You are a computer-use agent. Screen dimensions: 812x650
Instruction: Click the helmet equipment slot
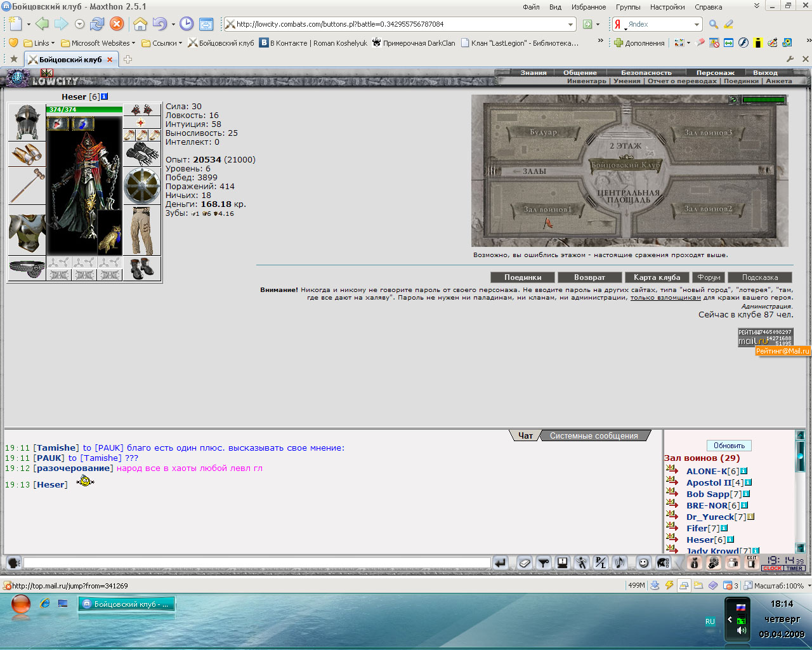(27, 123)
